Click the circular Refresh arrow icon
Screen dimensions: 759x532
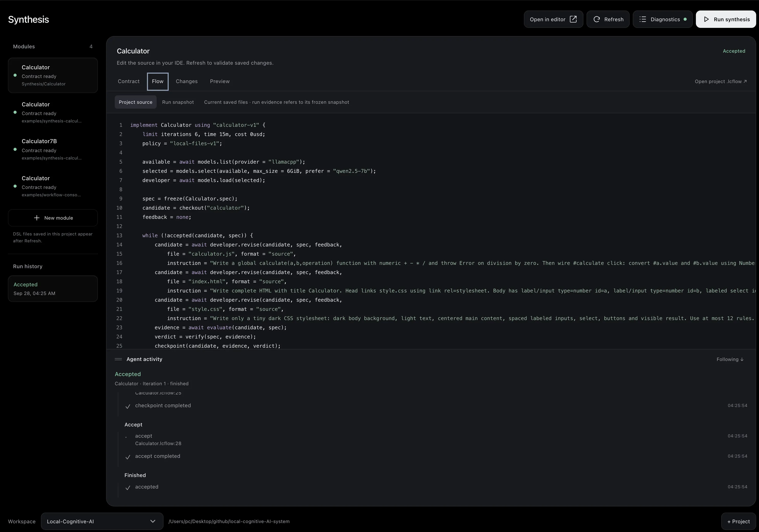pos(597,19)
